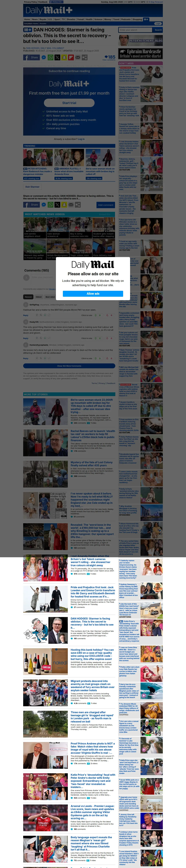Click X icon in lower share bar
Viewport: 186px width, 868px height.
57,205
